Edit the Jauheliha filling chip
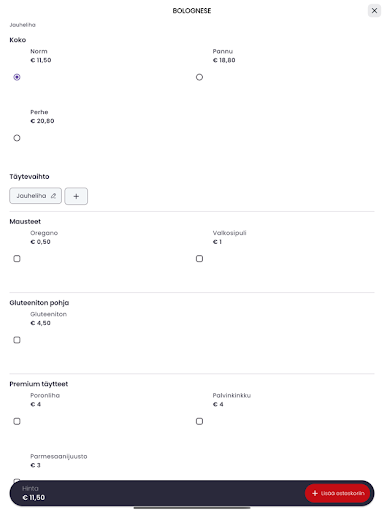The image size is (384, 512). pyautogui.click(x=35, y=196)
